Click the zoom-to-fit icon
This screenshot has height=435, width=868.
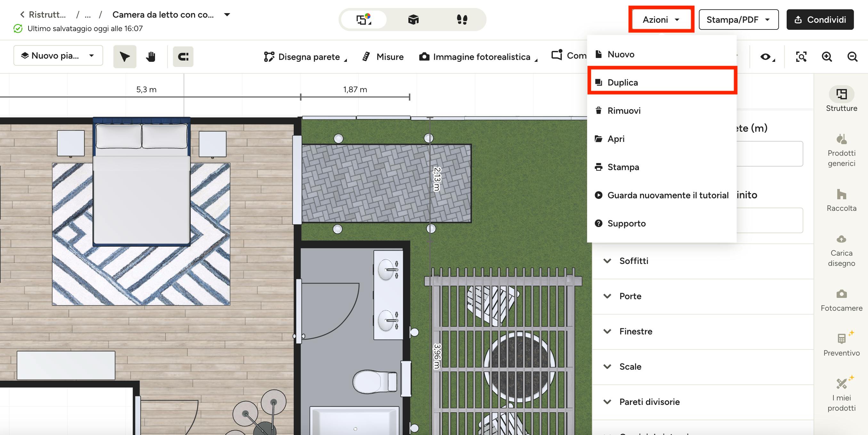801,57
